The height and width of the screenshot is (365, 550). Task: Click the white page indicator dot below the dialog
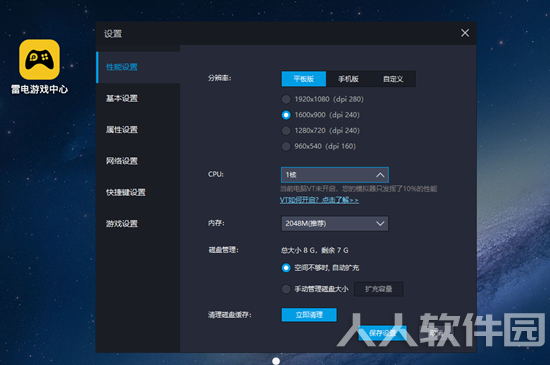276,361
